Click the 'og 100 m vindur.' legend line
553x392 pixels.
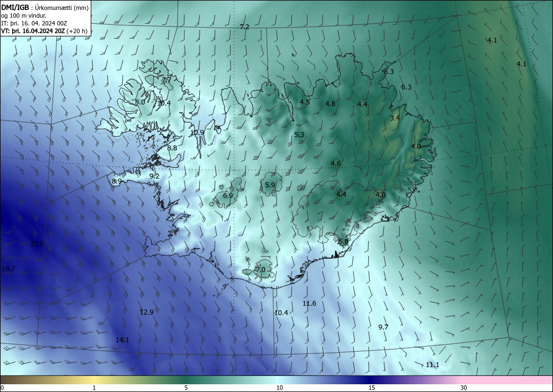coord(24,15)
